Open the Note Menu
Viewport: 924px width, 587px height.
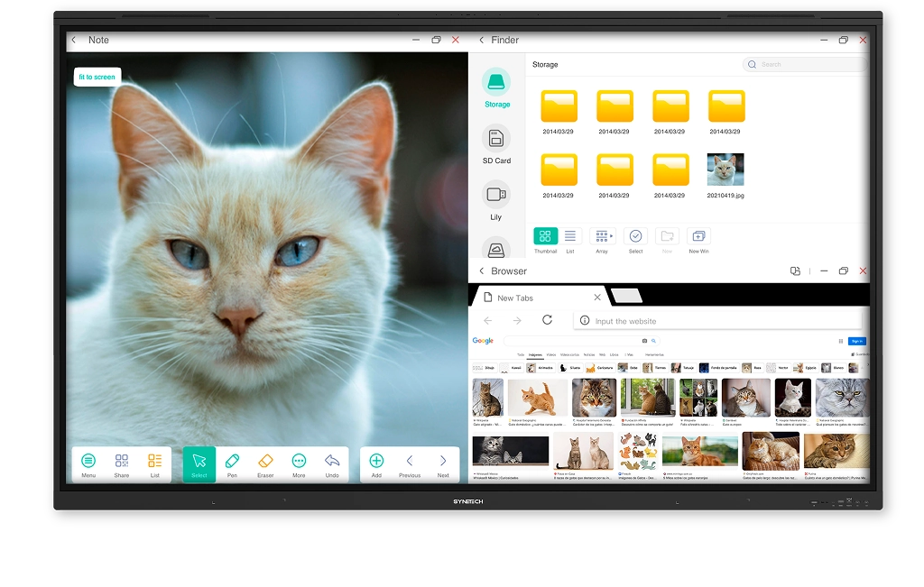(x=88, y=463)
